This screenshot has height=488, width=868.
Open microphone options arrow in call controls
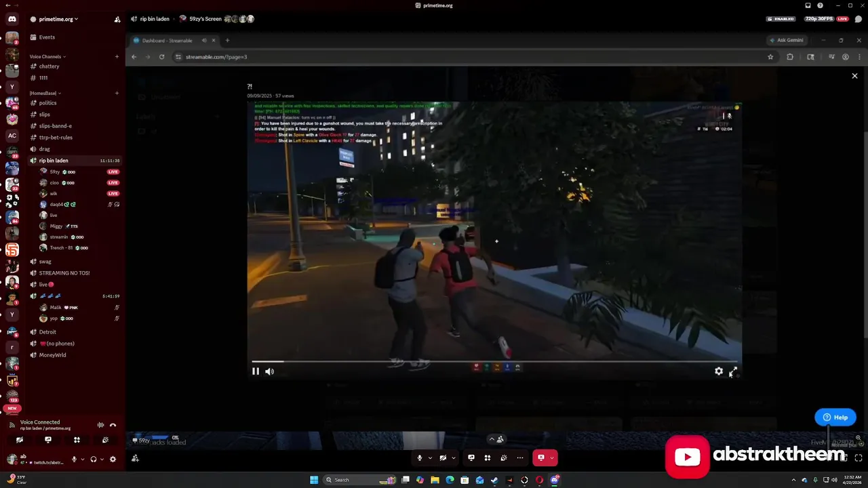pyautogui.click(x=429, y=458)
